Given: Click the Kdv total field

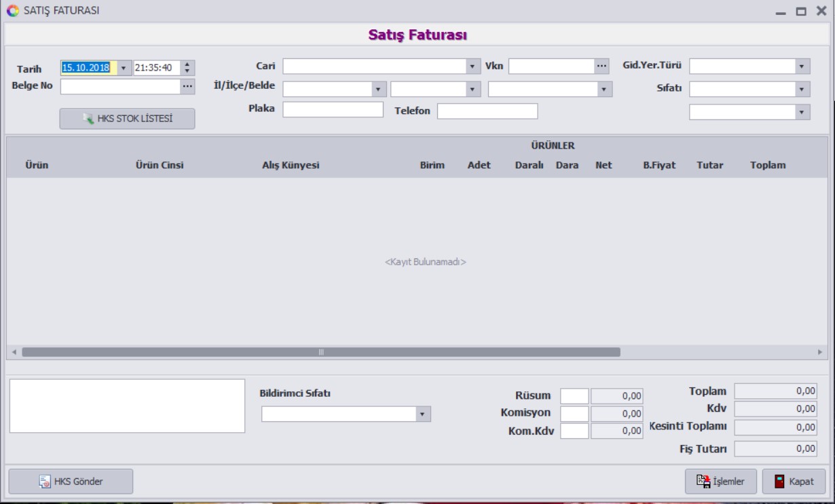Looking at the screenshot, I should pos(776,408).
